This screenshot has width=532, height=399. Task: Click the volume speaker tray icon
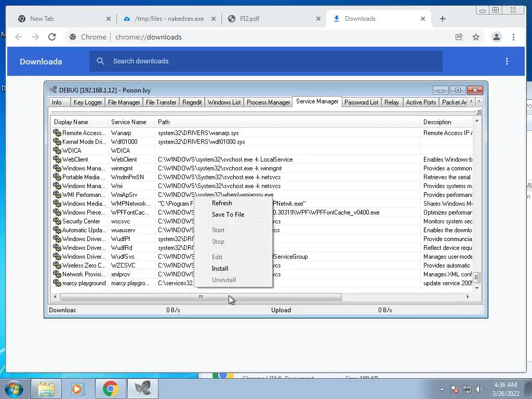coord(480,389)
